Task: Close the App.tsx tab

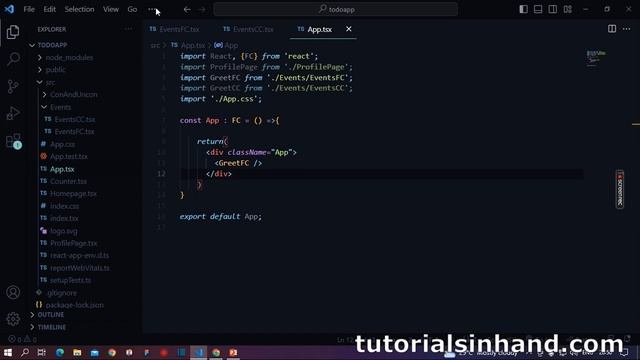Action: (x=349, y=29)
